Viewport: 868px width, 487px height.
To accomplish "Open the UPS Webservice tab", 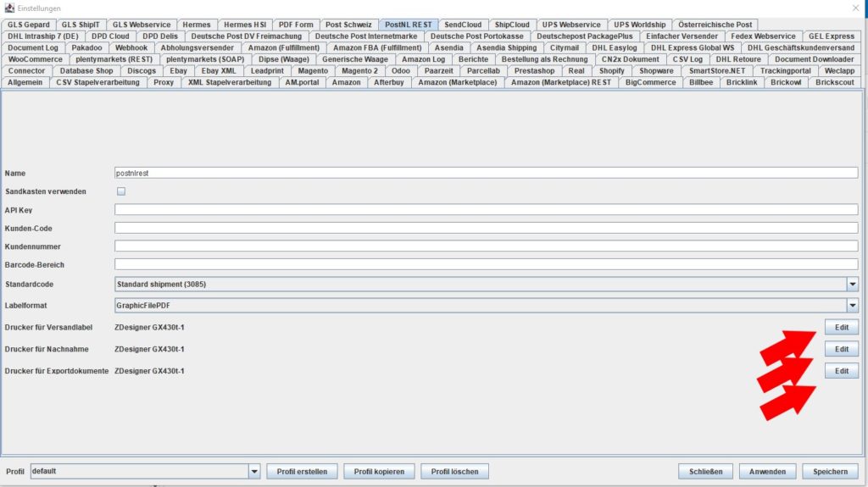I will pos(571,25).
